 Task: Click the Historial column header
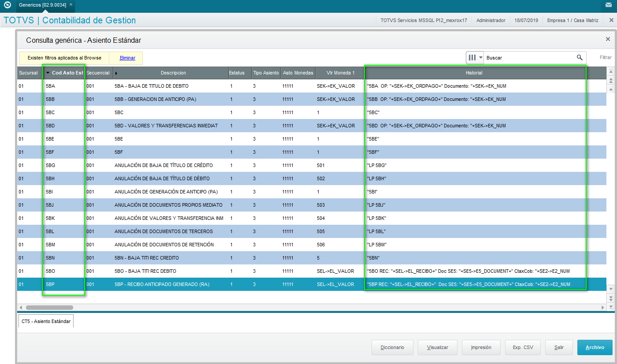[x=474, y=73]
